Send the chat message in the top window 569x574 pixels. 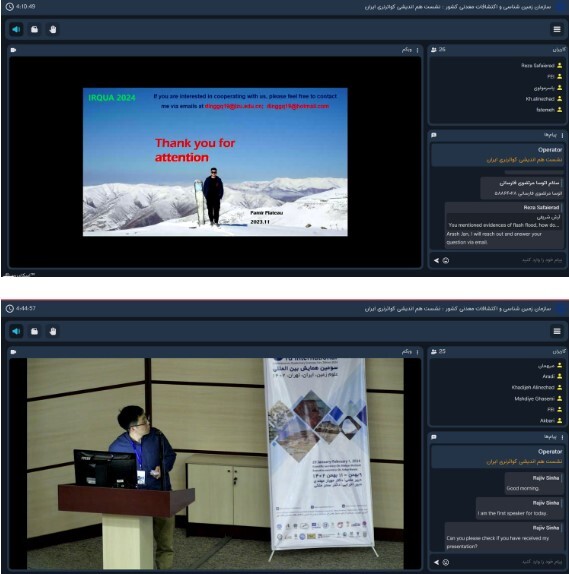436,261
